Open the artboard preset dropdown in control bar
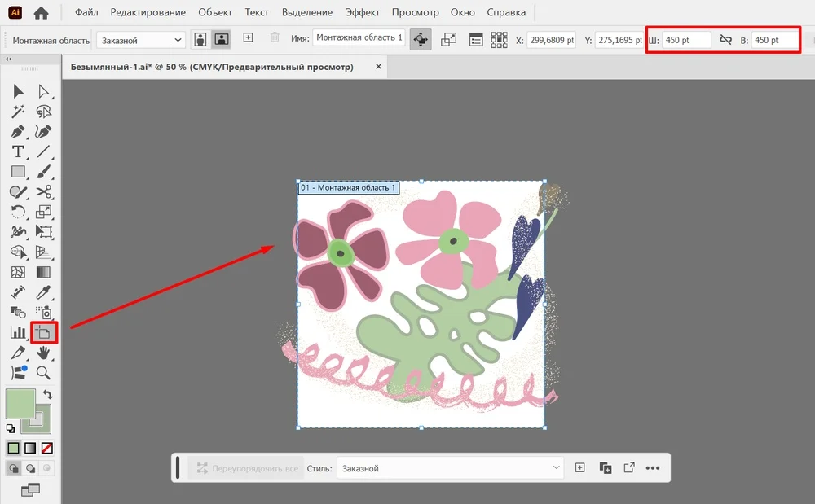This screenshot has width=815, height=504. [x=141, y=40]
